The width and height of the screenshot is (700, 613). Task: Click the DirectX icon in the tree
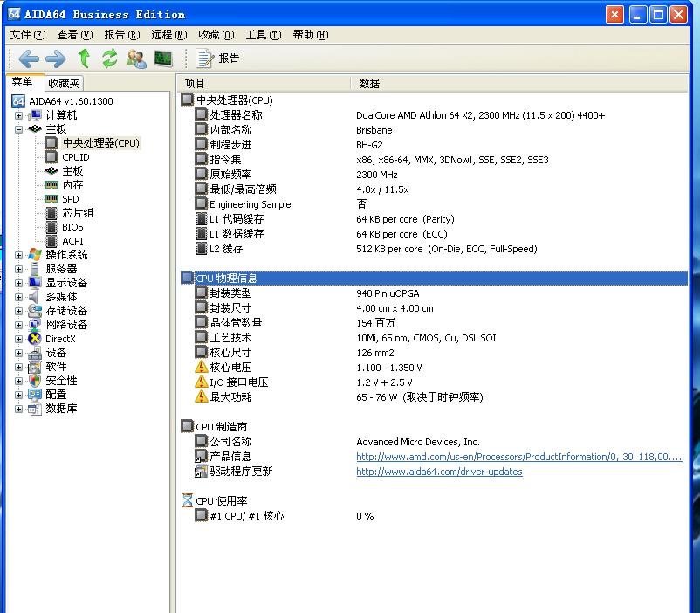coord(35,339)
